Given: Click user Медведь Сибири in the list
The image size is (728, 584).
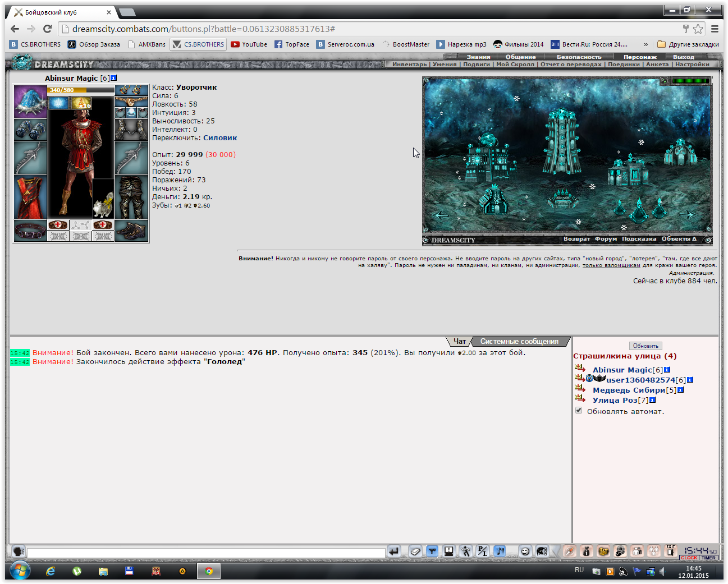Looking at the screenshot, I should tap(629, 390).
